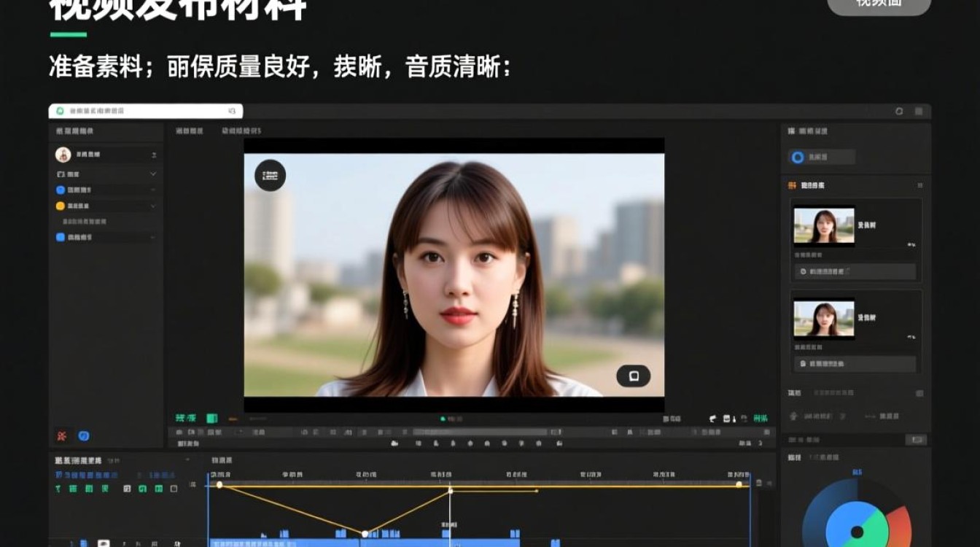Image resolution: width=980 pixels, height=547 pixels.
Task: Click the orange grid icon in the right panel
Action: tap(793, 185)
